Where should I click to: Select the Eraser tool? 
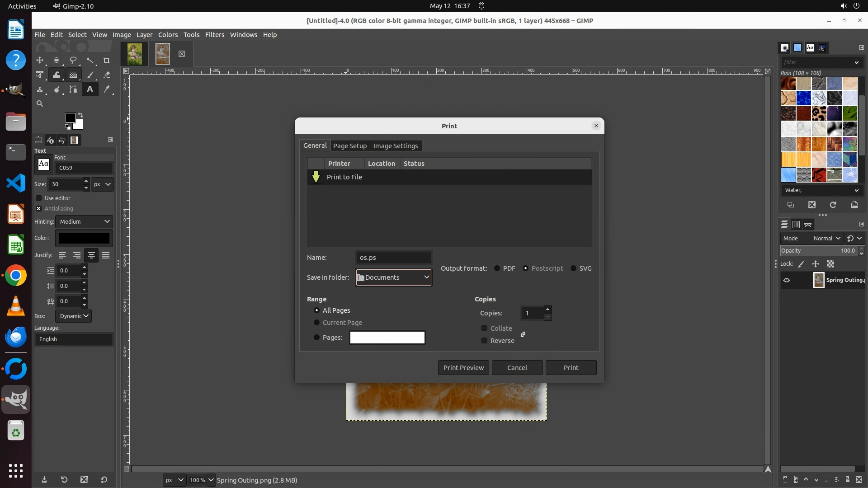click(x=107, y=75)
